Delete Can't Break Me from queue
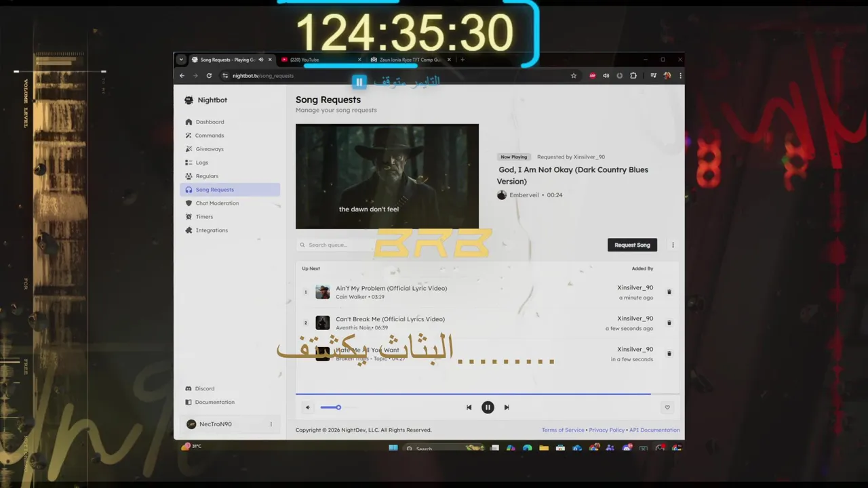 (669, 323)
